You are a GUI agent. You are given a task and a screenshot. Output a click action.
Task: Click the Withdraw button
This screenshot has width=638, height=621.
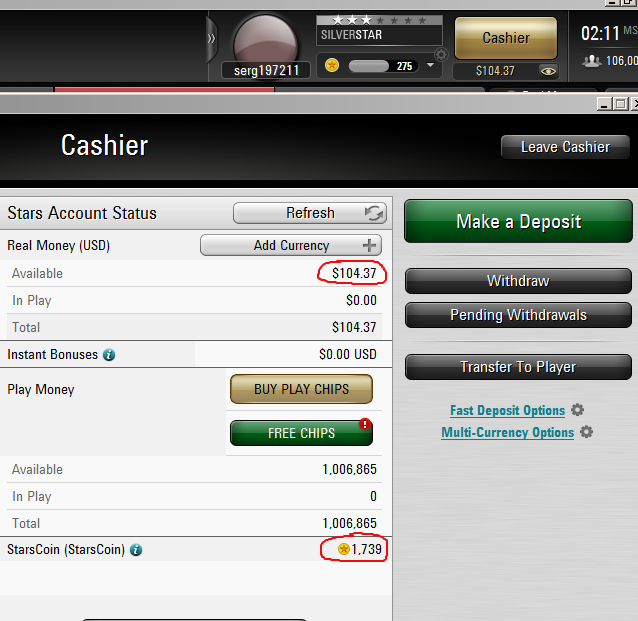pos(518,281)
